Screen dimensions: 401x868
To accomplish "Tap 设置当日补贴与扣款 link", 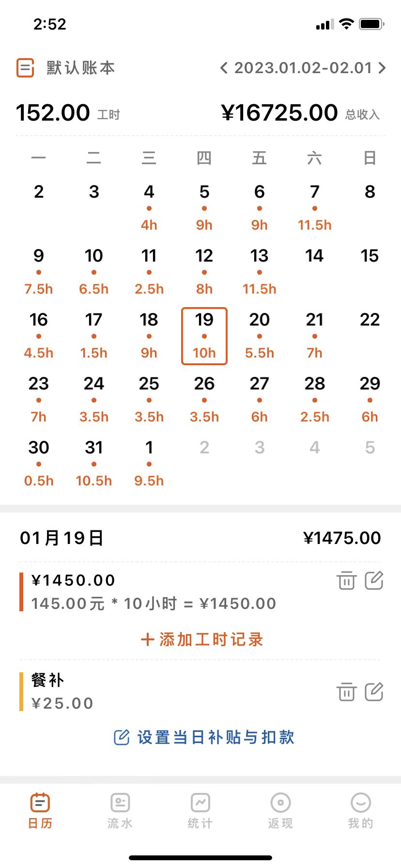I will pos(204,737).
